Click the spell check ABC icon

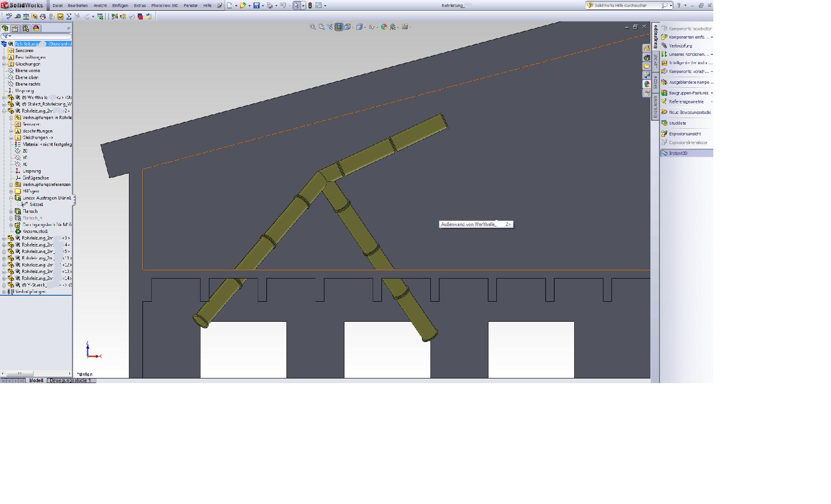[x=9, y=16]
